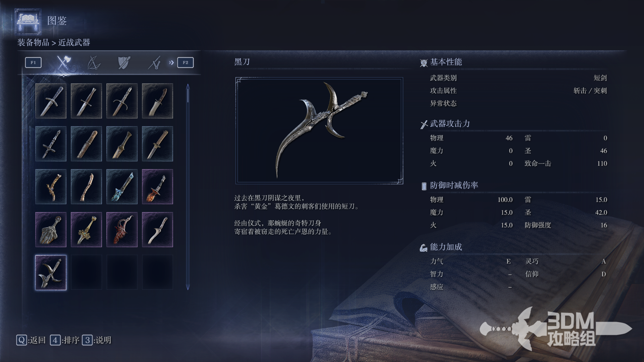The width and height of the screenshot is (644, 362).
Task: Click the 4 sort option
Action: pos(65,340)
